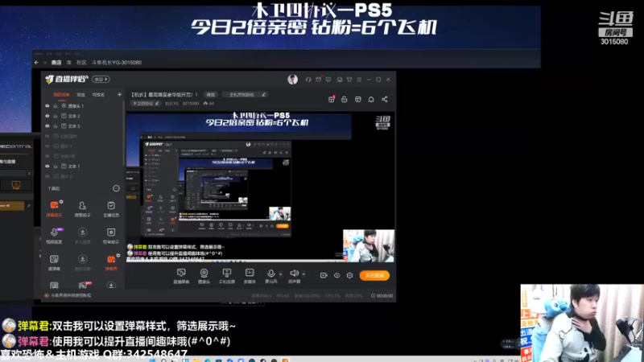Open the gift box icon with red badge
Screen dimensions: 644x362
[x=332, y=99]
